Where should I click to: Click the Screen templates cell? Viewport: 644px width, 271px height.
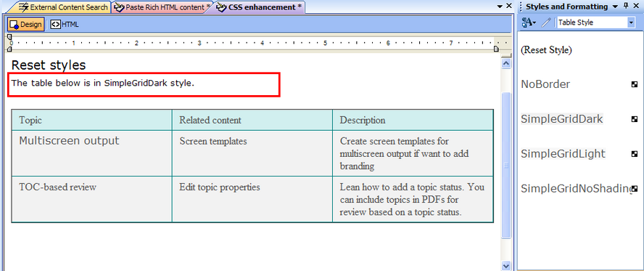(252, 153)
